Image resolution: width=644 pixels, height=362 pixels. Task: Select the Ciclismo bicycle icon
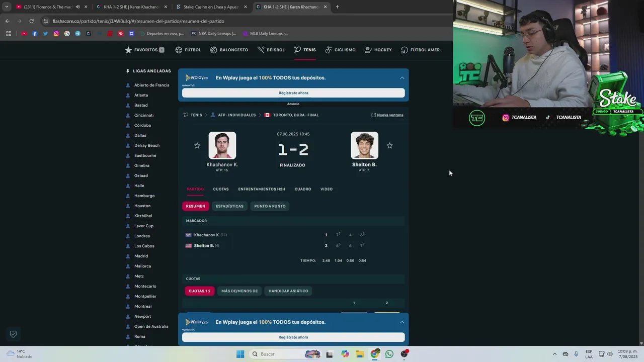point(329,50)
